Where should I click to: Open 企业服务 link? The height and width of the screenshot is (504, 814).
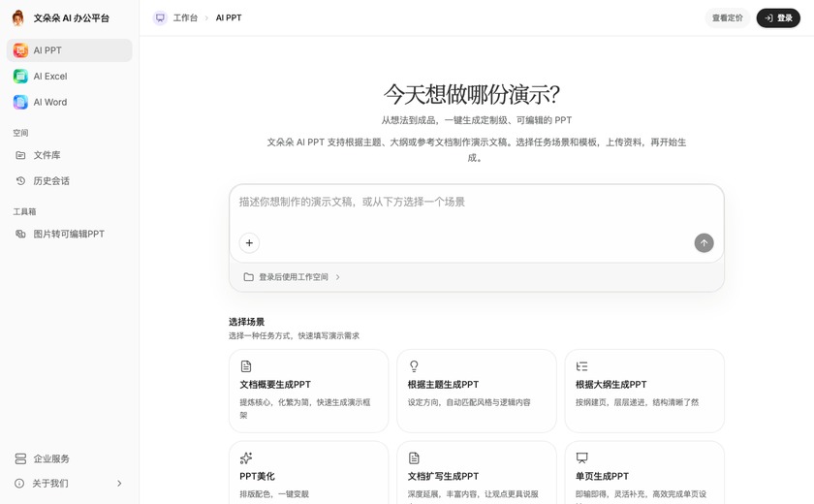point(70,458)
